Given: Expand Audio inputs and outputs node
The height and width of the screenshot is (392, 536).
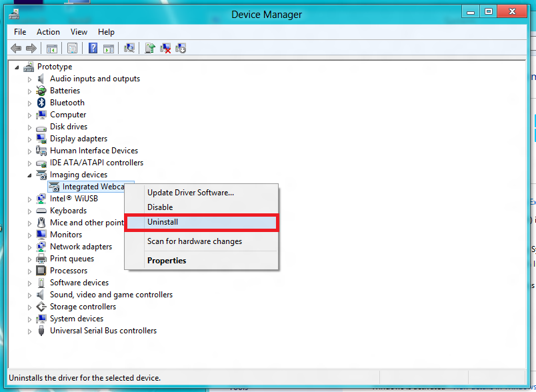Looking at the screenshot, I should (30, 79).
